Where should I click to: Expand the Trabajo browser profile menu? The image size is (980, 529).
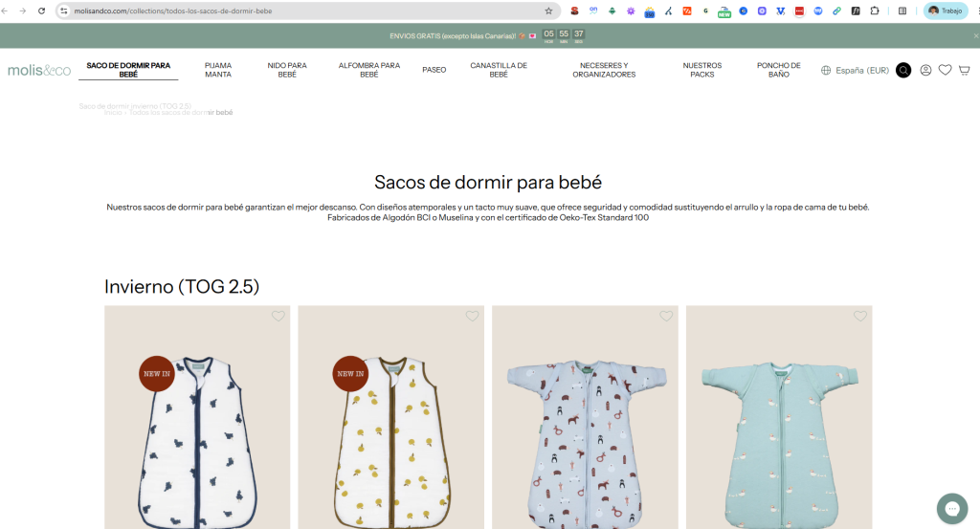pyautogui.click(x=946, y=11)
